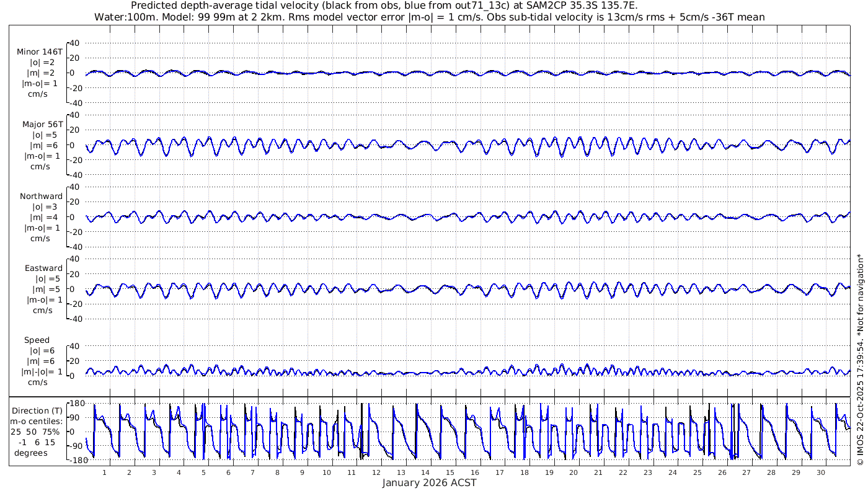Click the 180 tick of Direction axis
Screen dimensions: 868x496
[76, 404]
